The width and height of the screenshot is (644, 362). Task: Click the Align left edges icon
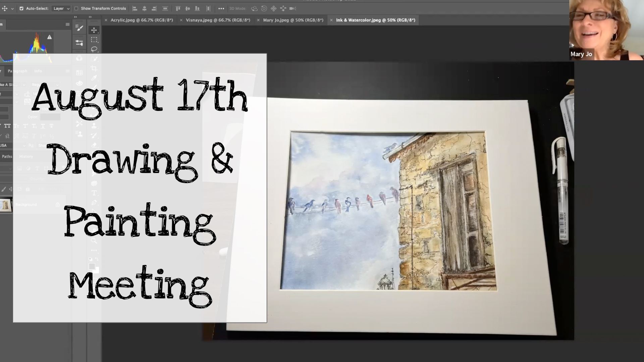(135, 8)
